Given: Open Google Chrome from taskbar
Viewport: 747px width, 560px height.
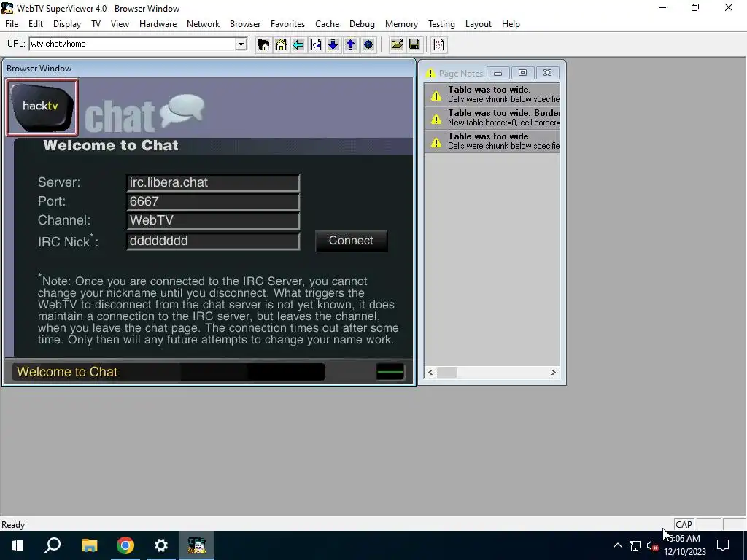Looking at the screenshot, I should pos(125,545).
